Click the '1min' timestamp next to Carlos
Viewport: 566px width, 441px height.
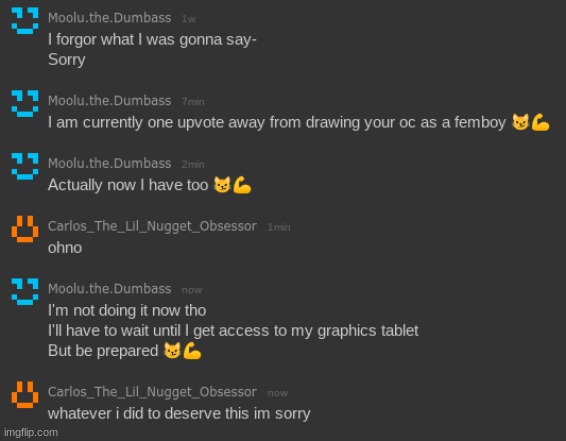[279, 227]
